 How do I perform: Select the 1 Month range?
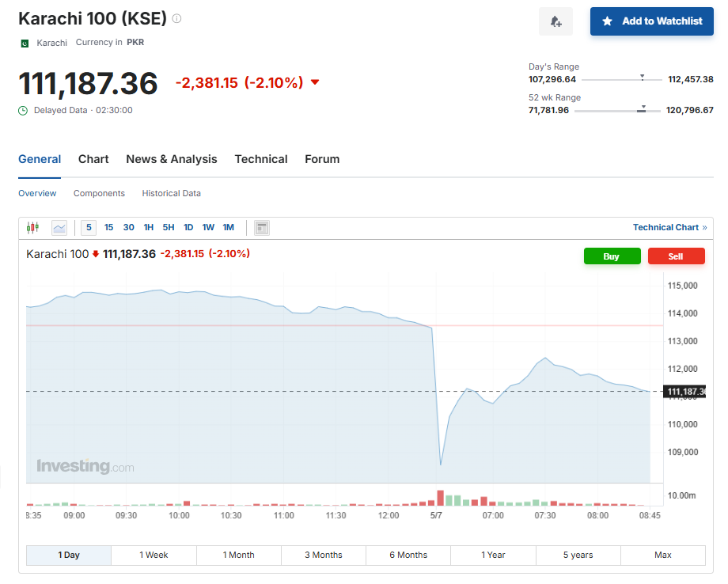point(239,556)
